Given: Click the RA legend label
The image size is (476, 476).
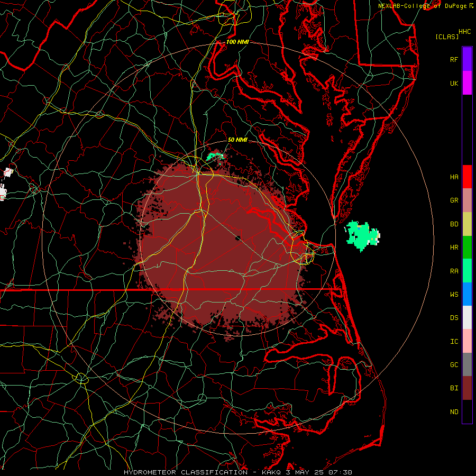Looking at the screenshot, I should click(x=454, y=271).
